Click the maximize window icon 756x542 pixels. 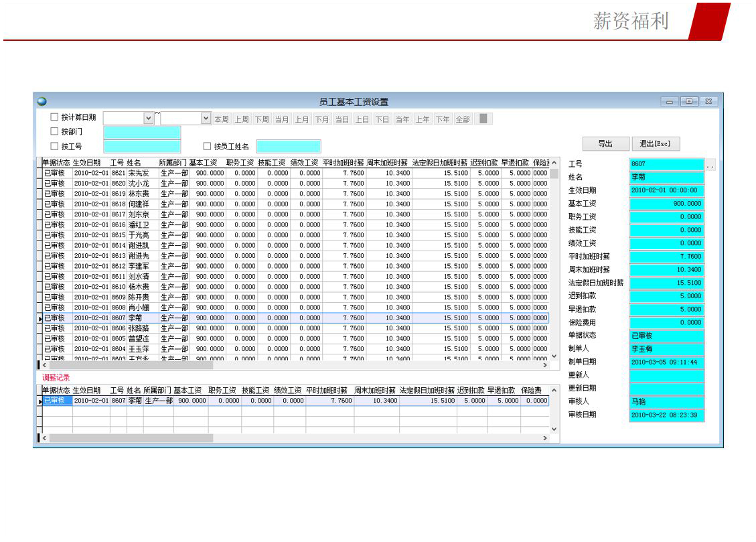[x=689, y=102]
